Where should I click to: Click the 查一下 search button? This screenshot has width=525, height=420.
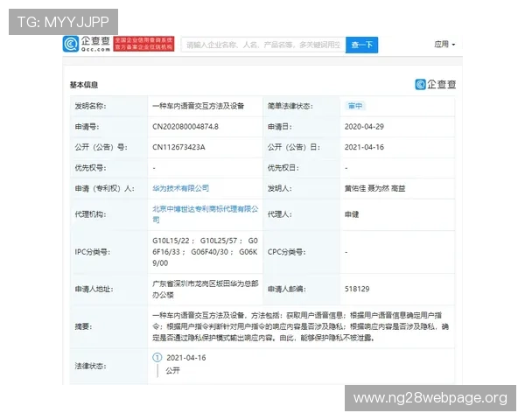361,45
